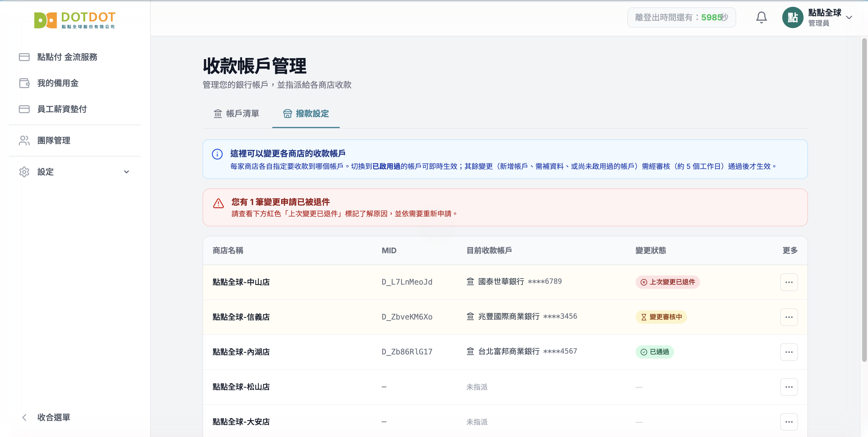The width and height of the screenshot is (868, 437).
Task: Open the notification bell
Action: (761, 17)
